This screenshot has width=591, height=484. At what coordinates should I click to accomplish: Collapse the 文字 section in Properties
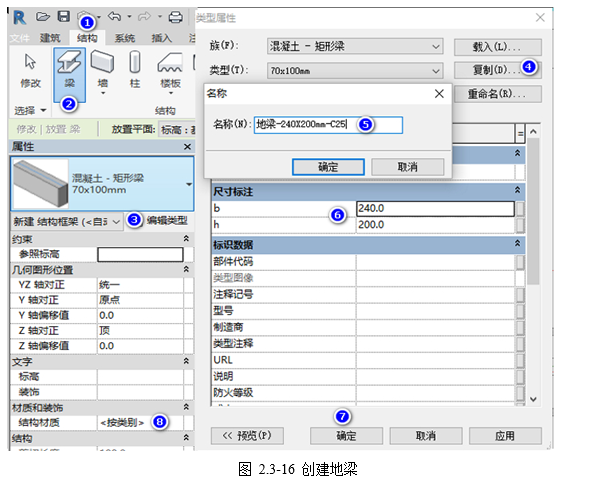tap(186, 361)
